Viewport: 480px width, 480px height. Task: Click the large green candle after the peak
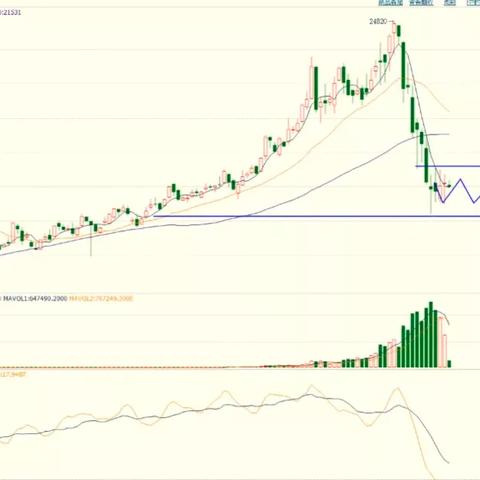(403, 66)
